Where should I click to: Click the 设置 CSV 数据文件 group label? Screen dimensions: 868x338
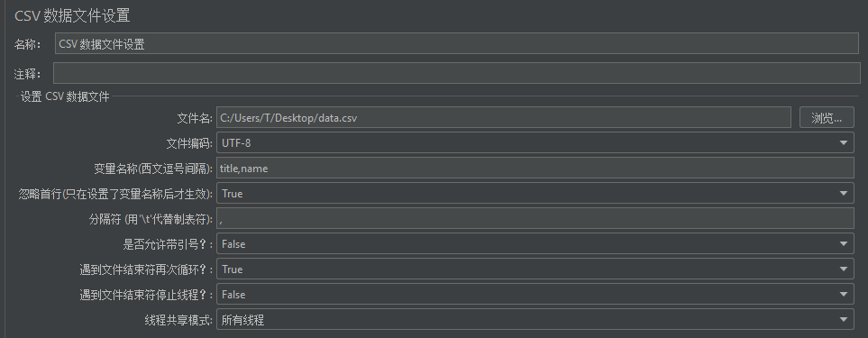click(65, 96)
